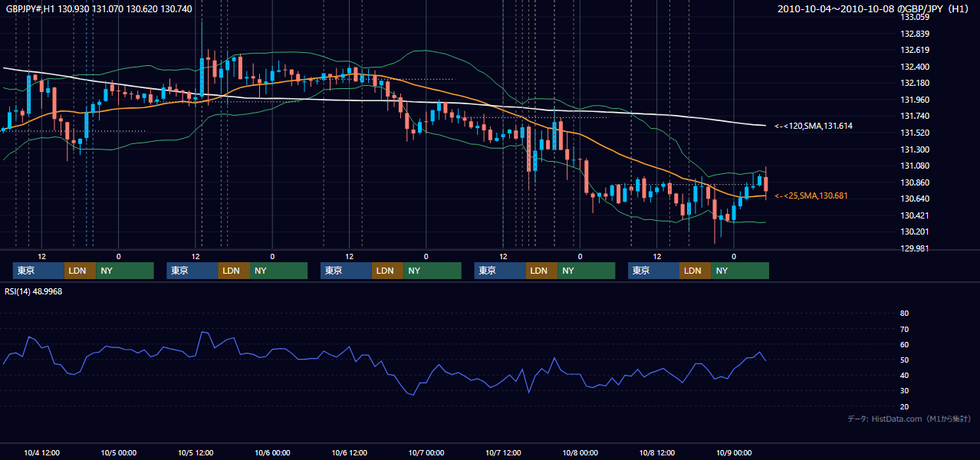Image resolution: width=980 pixels, height=460 pixels.
Task: Click the 130.860 price axis label
Action: pyautogui.click(x=916, y=182)
